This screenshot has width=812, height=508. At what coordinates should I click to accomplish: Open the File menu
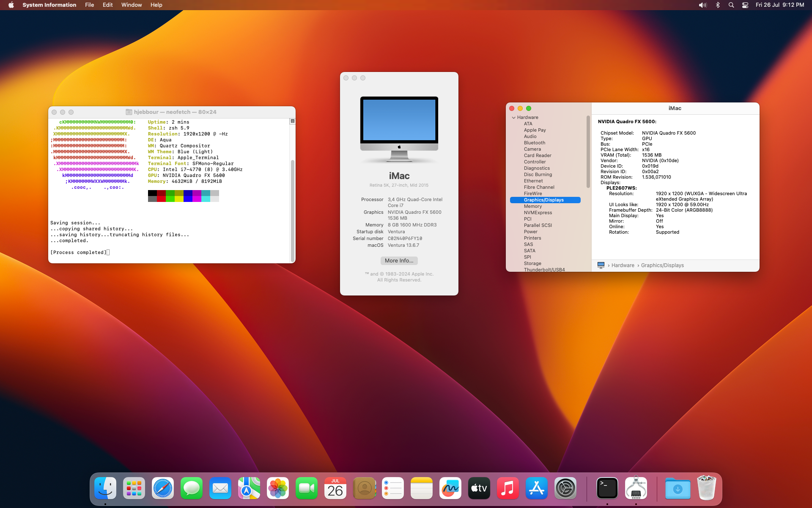[89, 5]
